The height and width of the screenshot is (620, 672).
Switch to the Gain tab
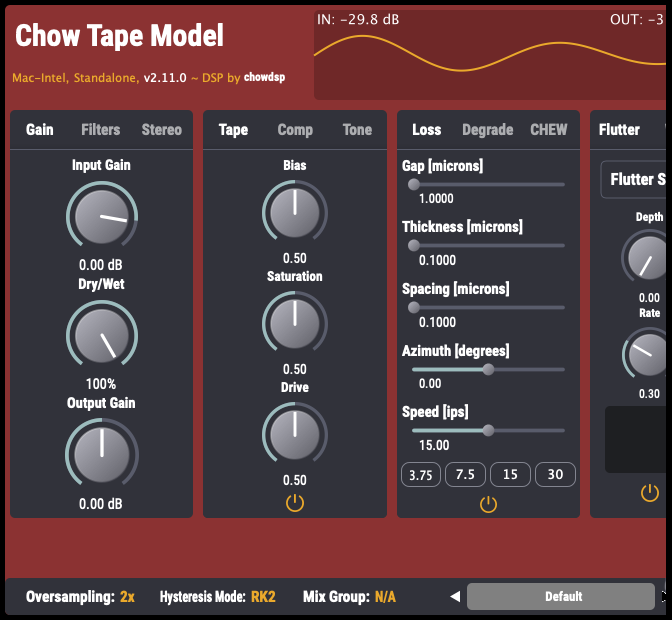(x=40, y=129)
